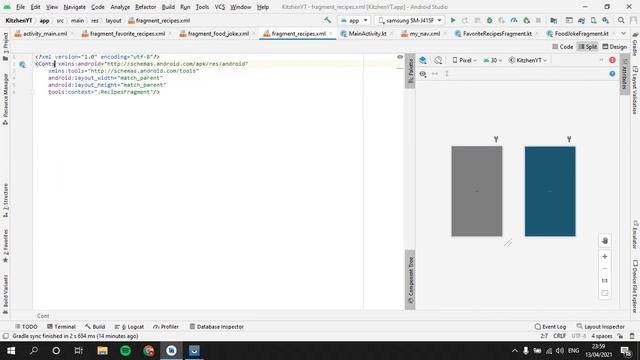Open the design surface layers icon
The height and width of the screenshot is (360, 640).
pos(423,60)
